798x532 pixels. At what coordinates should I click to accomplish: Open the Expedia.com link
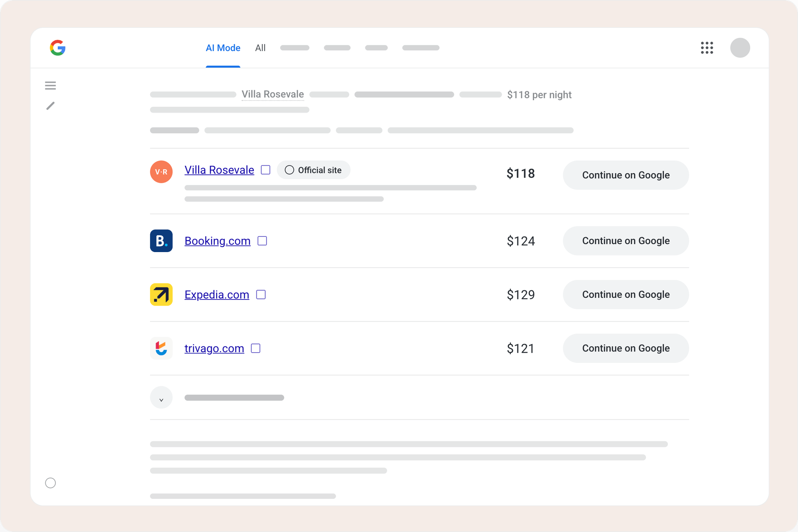coord(217,294)
